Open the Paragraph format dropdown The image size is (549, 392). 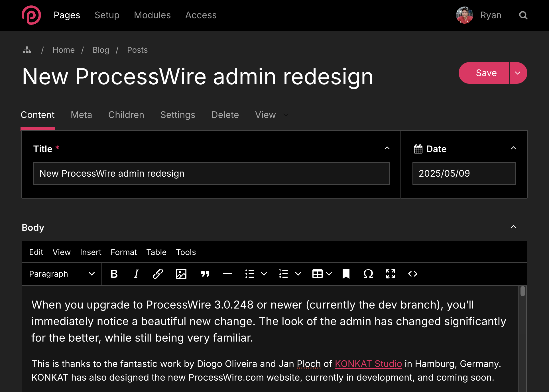62,274
